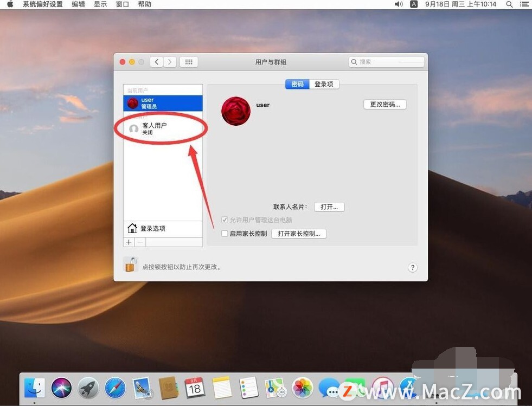Select the 客人用户 account row
Screen dimensions: 532x406
click(163, 128)
